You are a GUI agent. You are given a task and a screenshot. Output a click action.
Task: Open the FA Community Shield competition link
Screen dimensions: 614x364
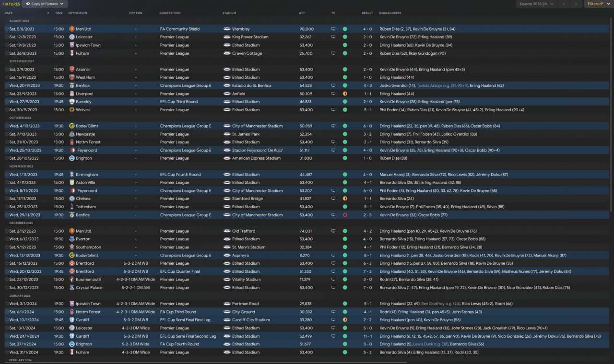coord(180,29)
